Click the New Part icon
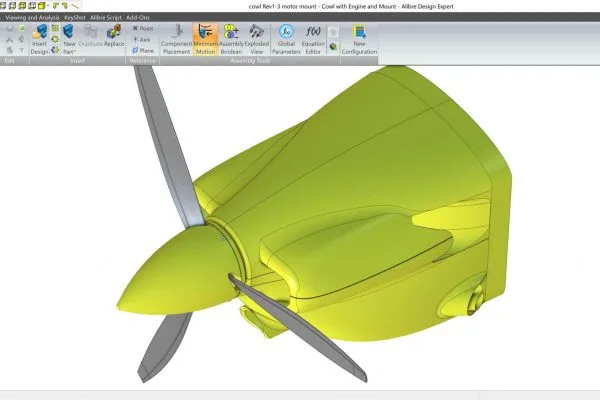This screenshot has width=600, height=400. click(x=69, y=31)
